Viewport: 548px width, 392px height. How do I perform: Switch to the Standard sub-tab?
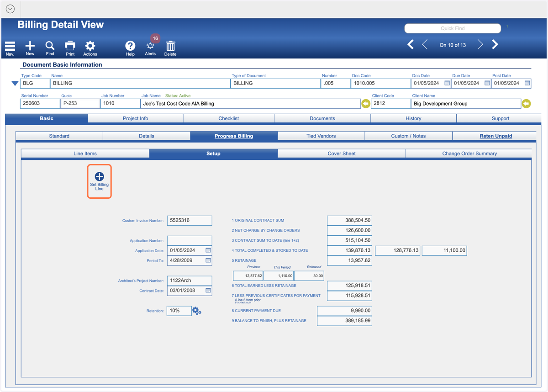click(59, 136)
